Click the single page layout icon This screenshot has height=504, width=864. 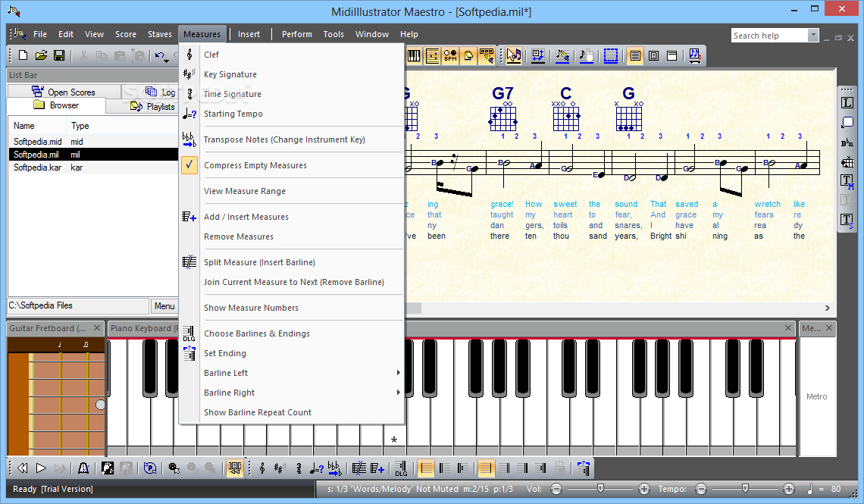[653, 55]
